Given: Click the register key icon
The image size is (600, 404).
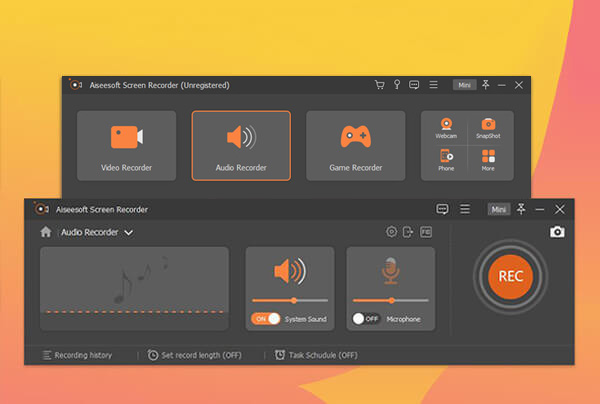Looking at the screenshot, I should [397, 85].
